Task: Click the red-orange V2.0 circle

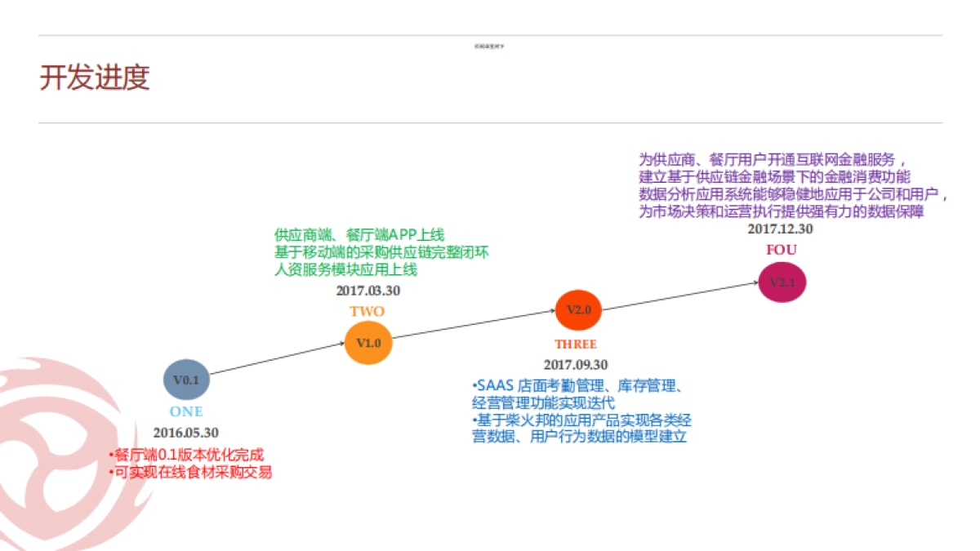Action: [x=578, y=310]
